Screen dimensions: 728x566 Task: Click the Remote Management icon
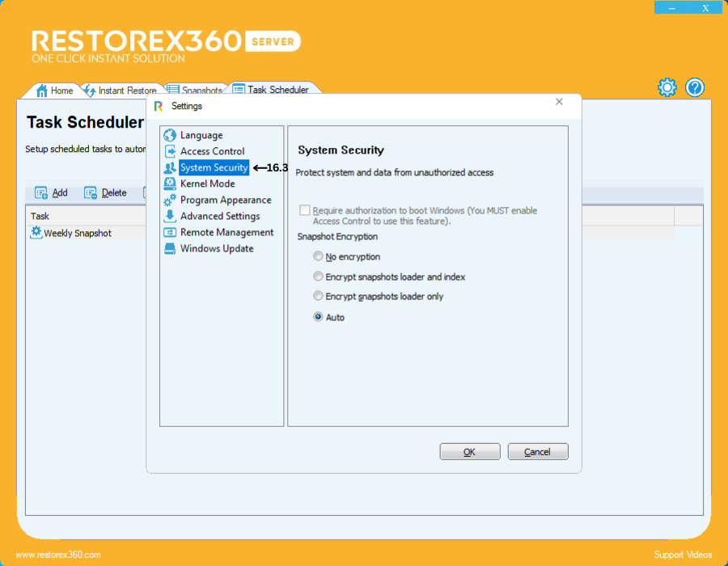(170, 232)
